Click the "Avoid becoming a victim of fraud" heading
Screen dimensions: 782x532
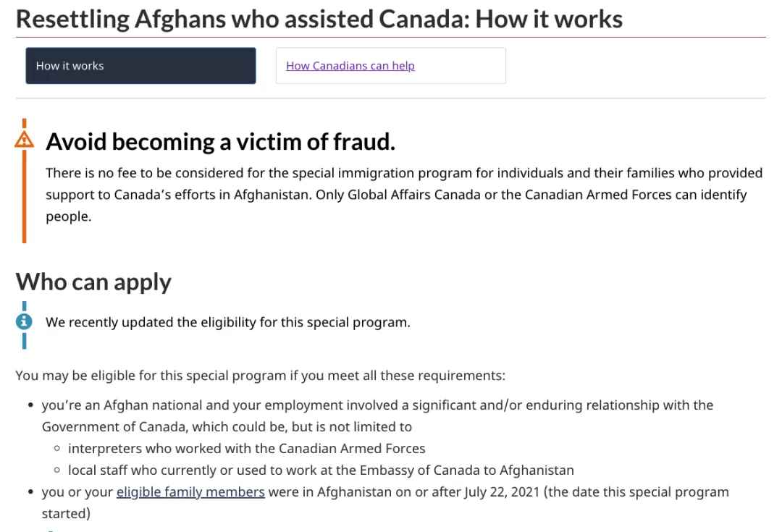(220, 142)
